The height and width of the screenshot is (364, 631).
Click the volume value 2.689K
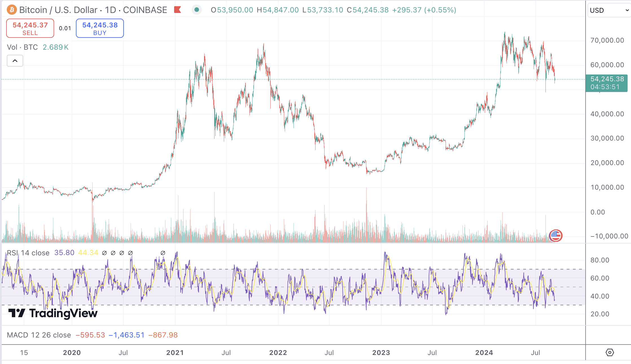pyautogui.click(x=56, y=47)
